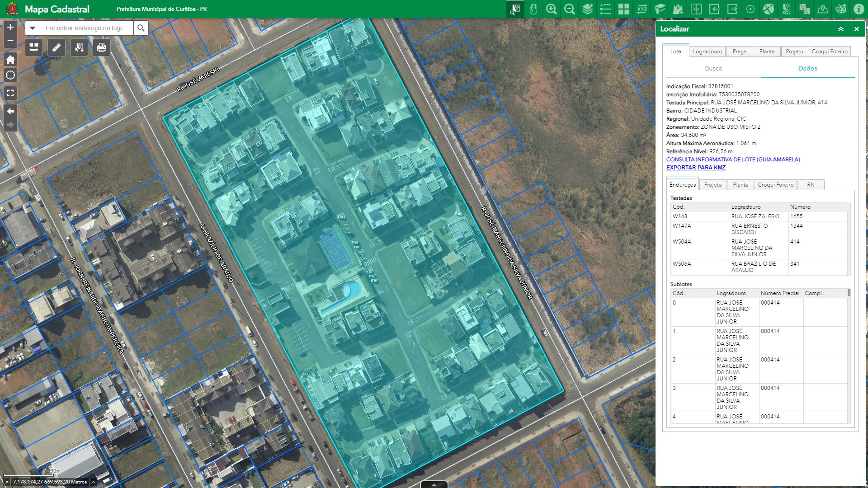Activate the Localizar parcel search tool
The height and width of the screenshot is (488, 868).
[x=515, y=9]
